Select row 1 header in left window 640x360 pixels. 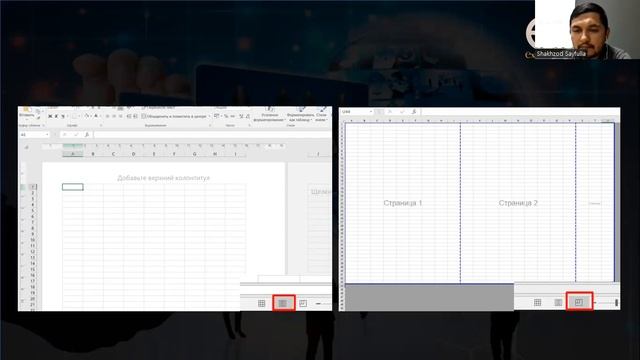(33, 187)
